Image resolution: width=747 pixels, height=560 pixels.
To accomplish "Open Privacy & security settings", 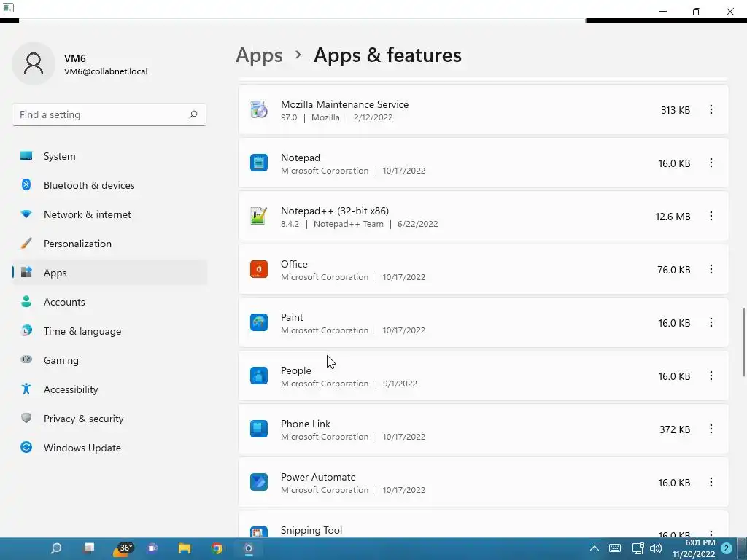I will tap(109, 419).
